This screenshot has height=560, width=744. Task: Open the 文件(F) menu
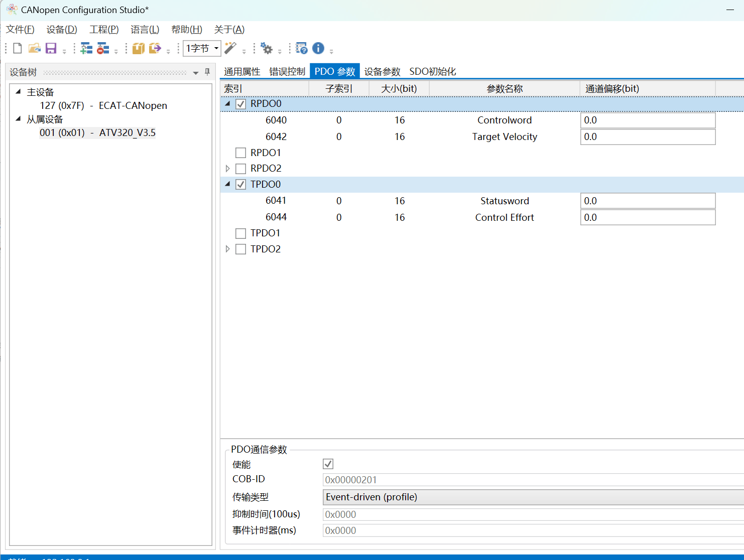[20, 30]
